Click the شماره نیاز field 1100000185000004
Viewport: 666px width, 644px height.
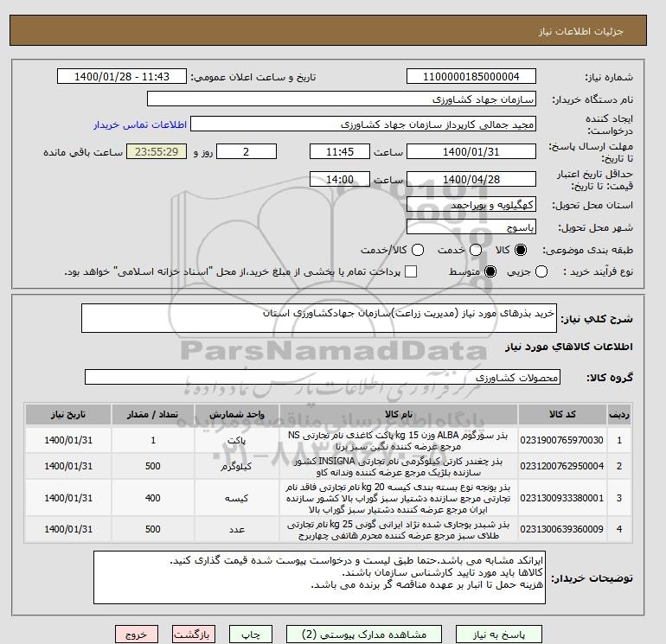[471, 76]
